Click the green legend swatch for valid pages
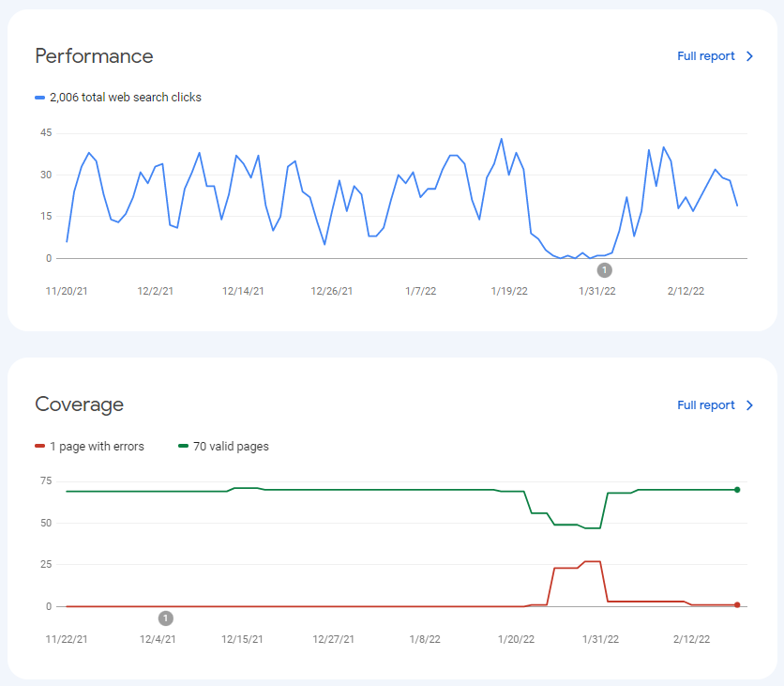This screenshot has height=686, width=784. pos(183,447)
